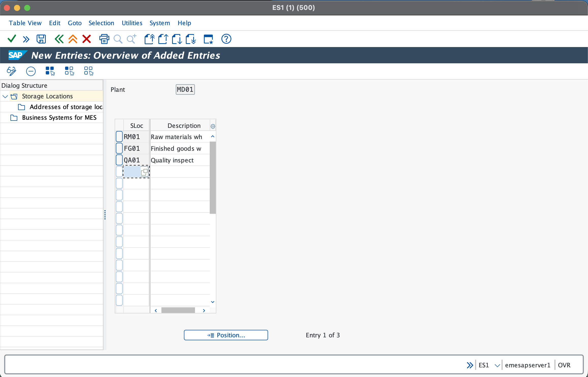Click emesapserver1 in the status bar
The width and height of the screenshot is (588, 377).
[x=527, y=365]
